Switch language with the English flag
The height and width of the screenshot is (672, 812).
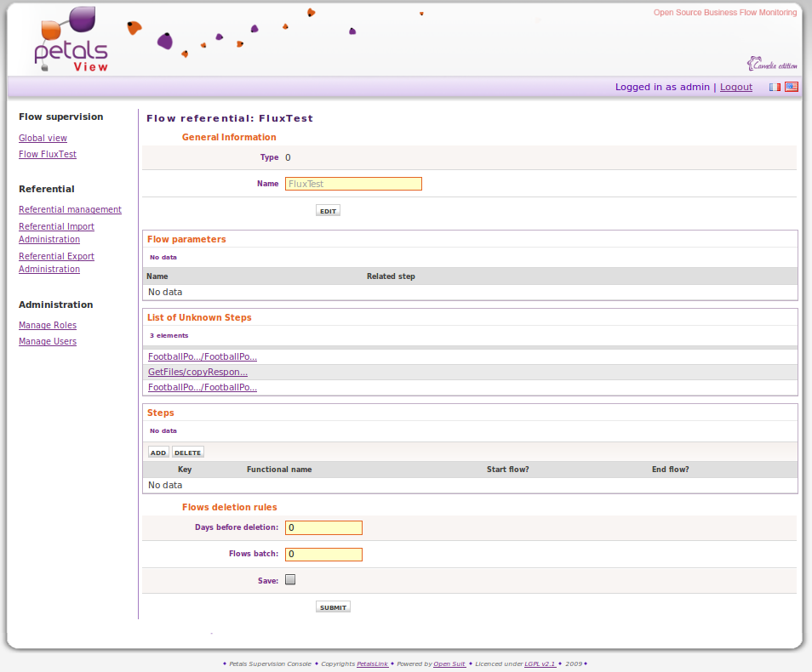[792, 87]
